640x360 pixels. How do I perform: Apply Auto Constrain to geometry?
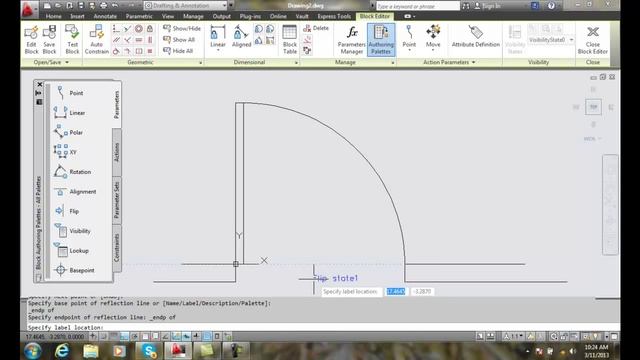(97, 40)
